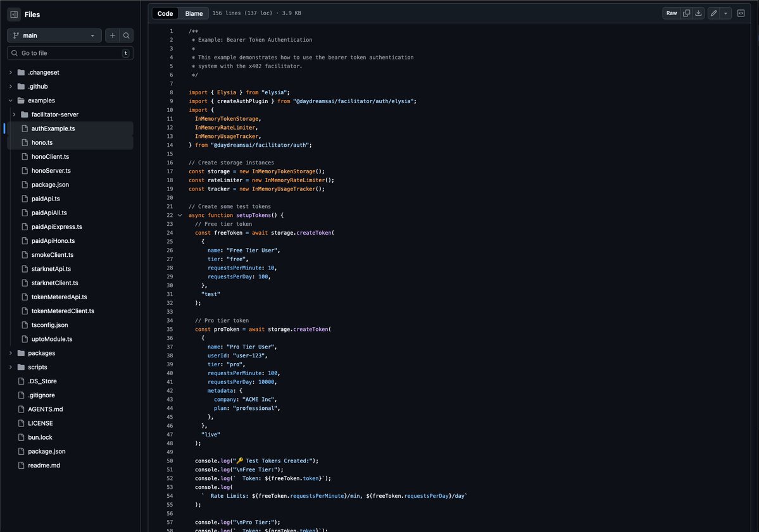Click the setupTokens function name

[253, 215]
